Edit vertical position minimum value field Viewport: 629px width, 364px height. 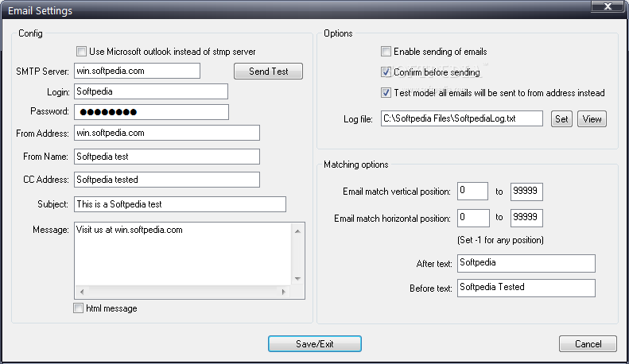tap(472, 192)
